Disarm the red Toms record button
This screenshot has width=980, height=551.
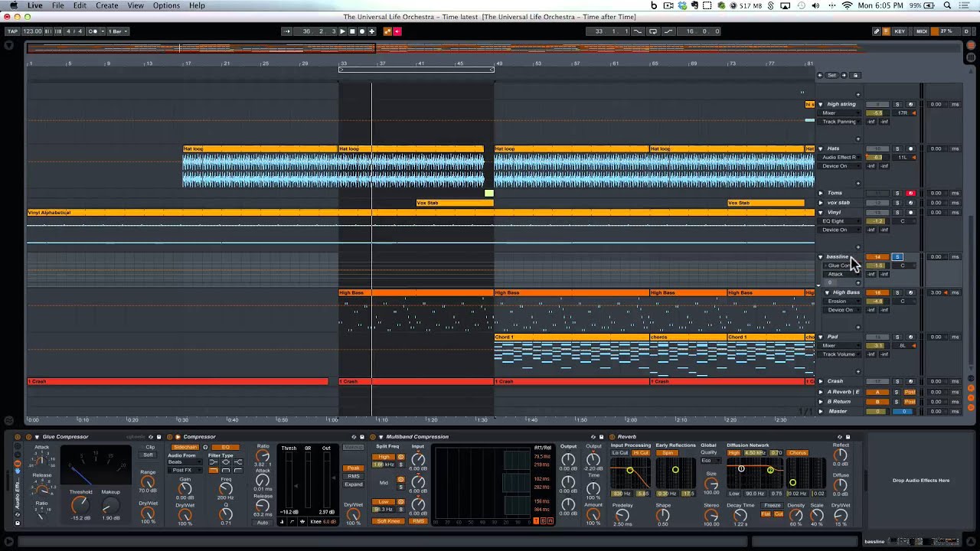point(910,193)
